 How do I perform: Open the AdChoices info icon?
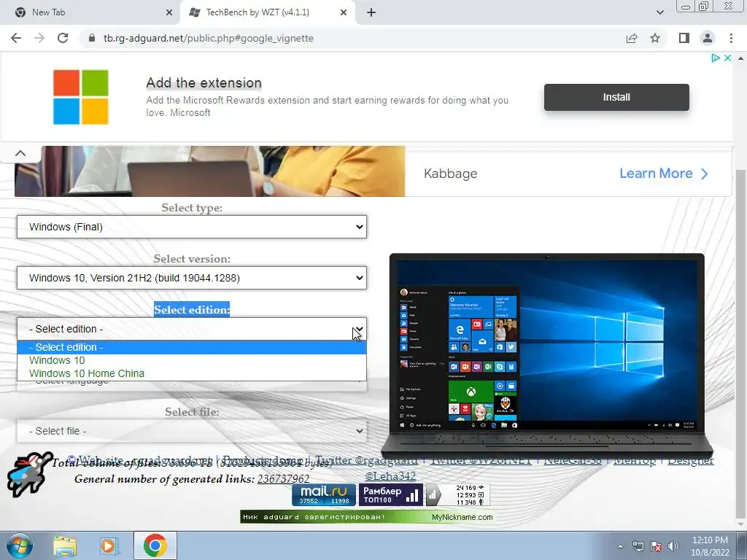tap(715, 58)
